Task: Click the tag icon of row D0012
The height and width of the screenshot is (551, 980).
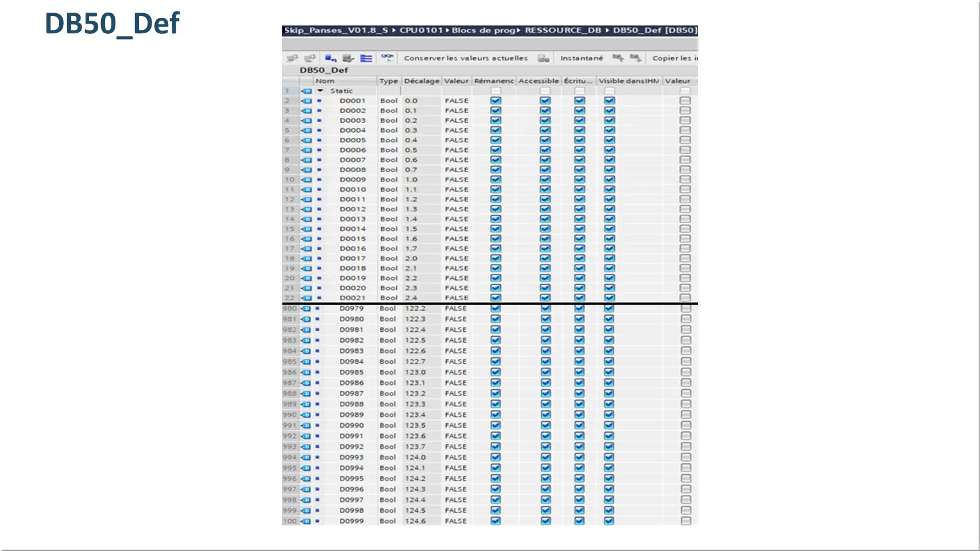Action: [x=307, y=209]
